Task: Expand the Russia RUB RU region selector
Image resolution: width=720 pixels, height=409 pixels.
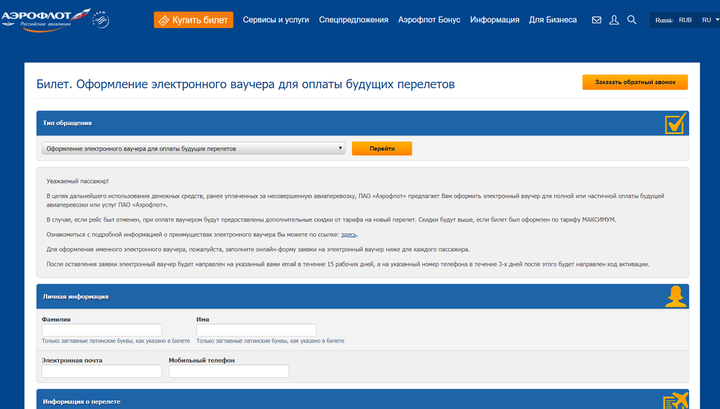Action: pyautogui.click(x=685, y=20)
